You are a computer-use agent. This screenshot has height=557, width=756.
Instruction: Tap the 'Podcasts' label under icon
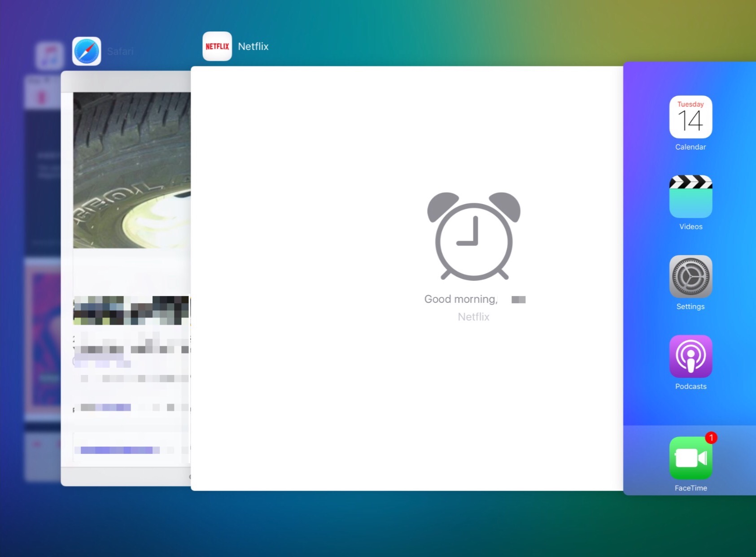point(690,387)
